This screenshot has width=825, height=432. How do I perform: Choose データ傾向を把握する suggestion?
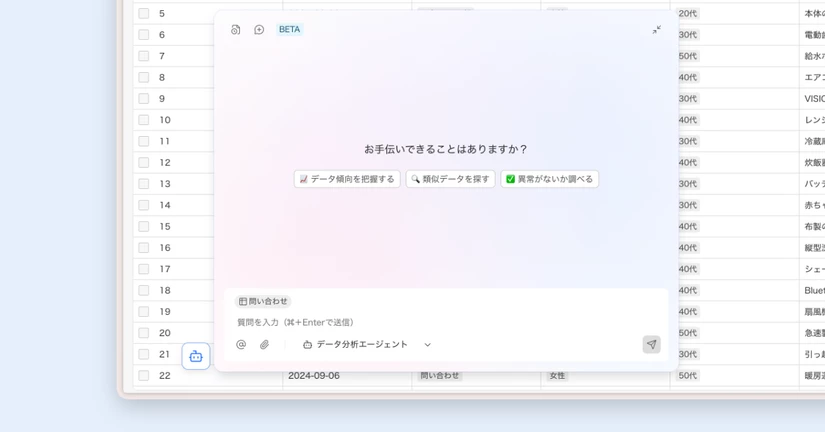click(x=347, y=179)
